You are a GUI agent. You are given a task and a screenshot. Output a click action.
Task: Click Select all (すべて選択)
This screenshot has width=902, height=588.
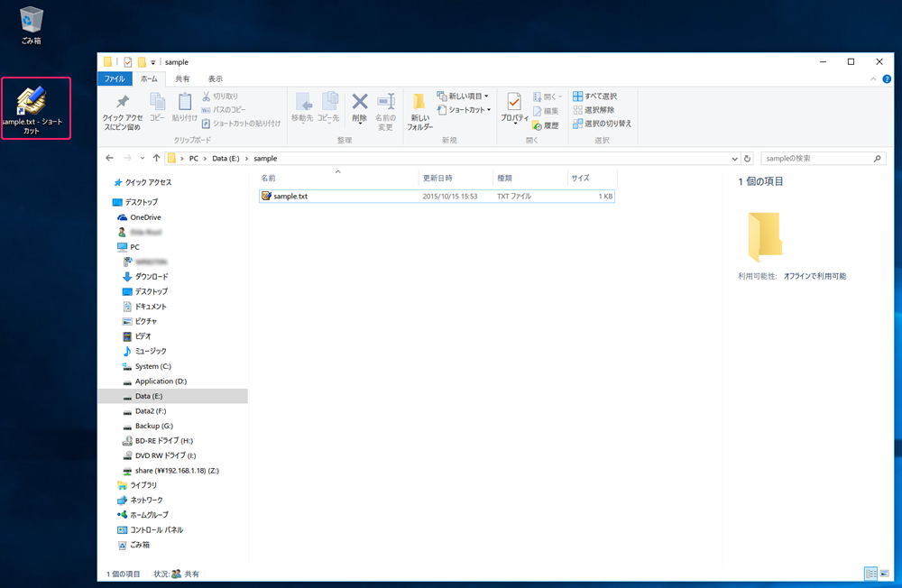pyautogui.click(x=594, y=96)
